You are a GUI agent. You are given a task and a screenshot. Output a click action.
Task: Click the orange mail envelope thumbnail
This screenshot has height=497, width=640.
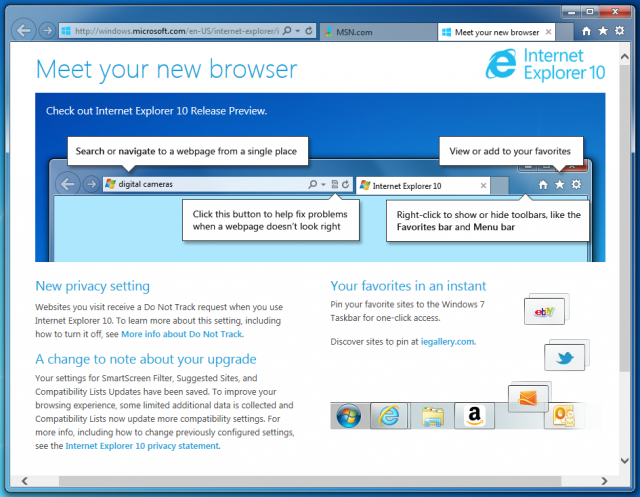[528, 398]
